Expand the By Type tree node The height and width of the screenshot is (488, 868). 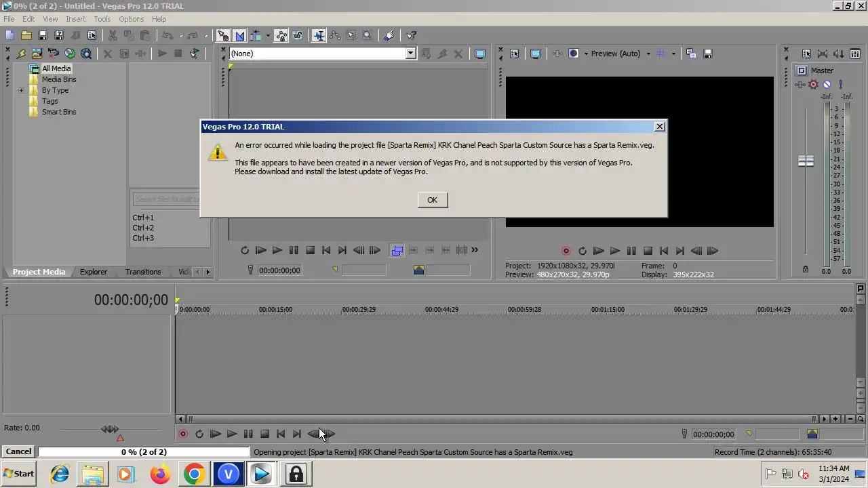pyautogui.click(x=21, y=90)
